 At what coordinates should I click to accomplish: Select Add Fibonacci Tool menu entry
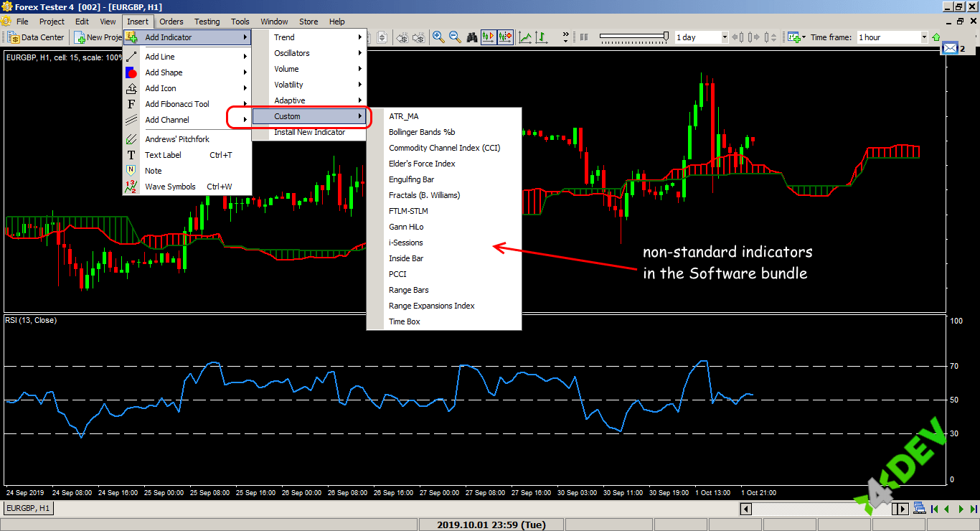pos(187,104)
